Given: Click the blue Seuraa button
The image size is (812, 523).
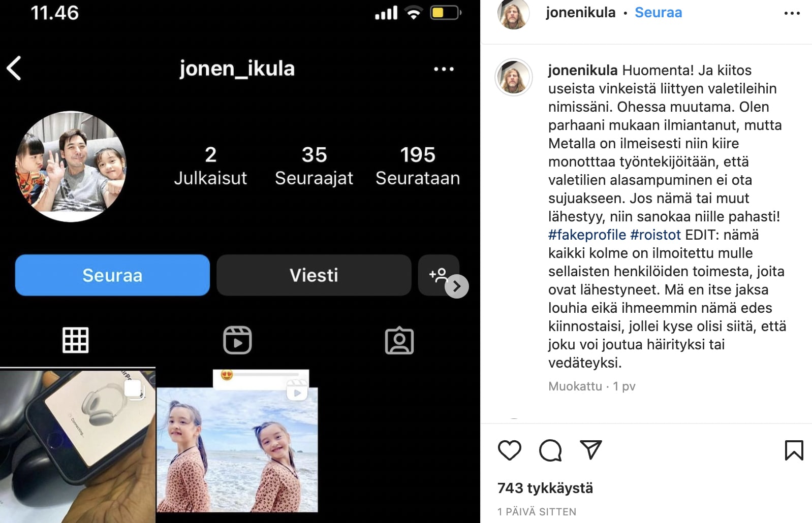Looking at the screenshot, I should click(112, 275).
